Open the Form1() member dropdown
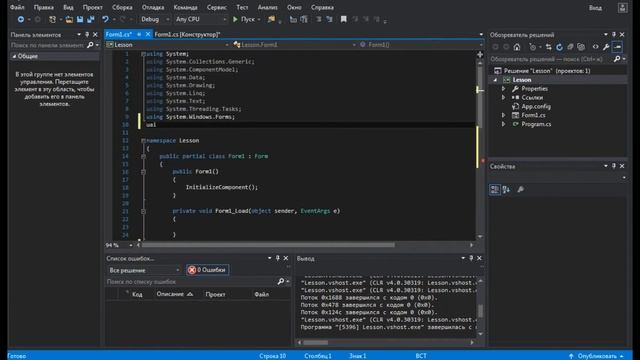Image resolution: width=640 pixels, height=360 pixels. [x=420, y=44]
